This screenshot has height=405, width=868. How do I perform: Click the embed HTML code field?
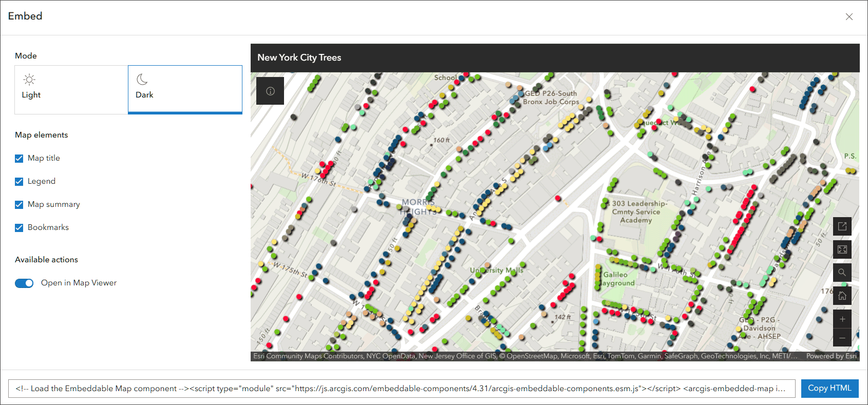tap(402, 389)
